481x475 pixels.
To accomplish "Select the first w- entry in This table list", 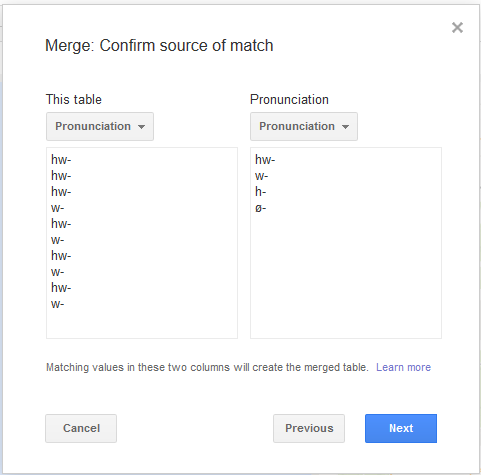I will click(x=57, y=208).
